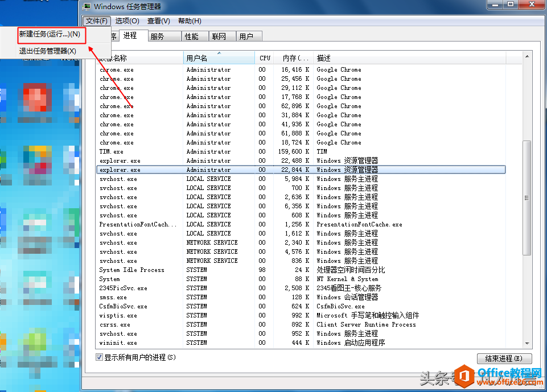Viewport: 547px width, 392px height.
Task: Sort by the 用户名 column header
Action: pos(219,58)
